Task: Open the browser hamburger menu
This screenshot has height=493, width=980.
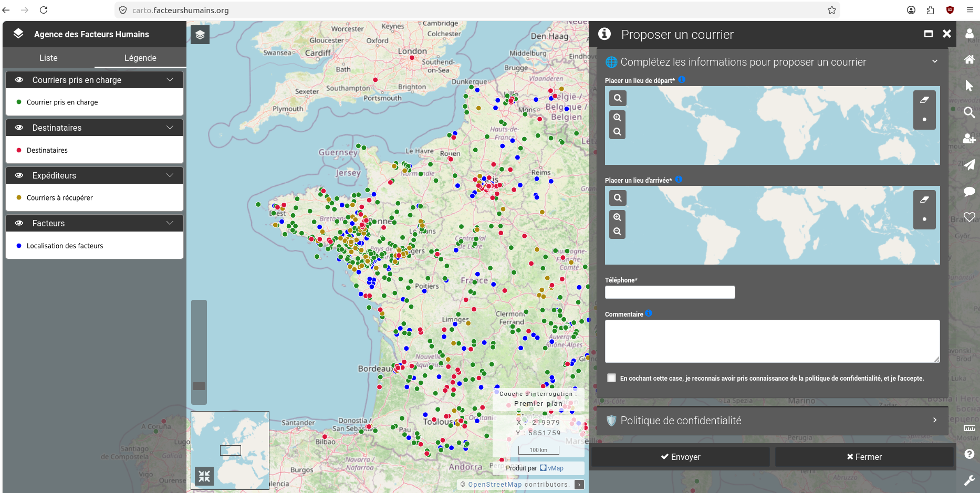Action: tap(969, 10)
